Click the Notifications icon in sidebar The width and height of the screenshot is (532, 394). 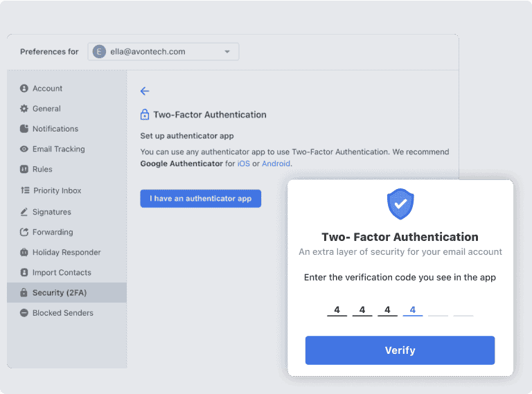tap(24, 129)
